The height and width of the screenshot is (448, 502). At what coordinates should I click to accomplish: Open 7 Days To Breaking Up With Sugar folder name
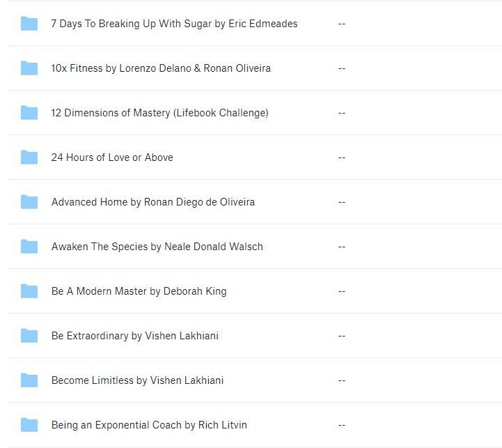[x=174, y=24]
